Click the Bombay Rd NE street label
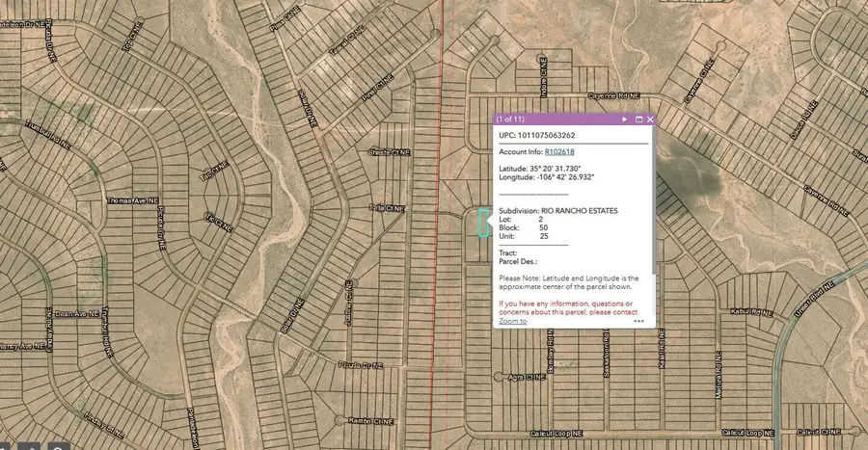868x450 pixels. 551,351
